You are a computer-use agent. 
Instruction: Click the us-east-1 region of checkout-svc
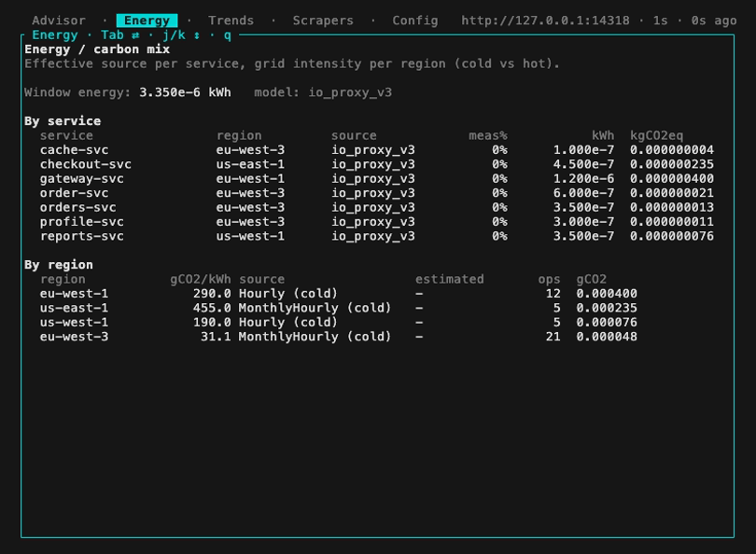pos(250,164)
